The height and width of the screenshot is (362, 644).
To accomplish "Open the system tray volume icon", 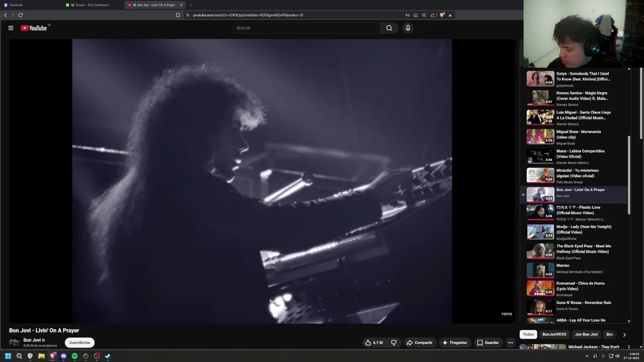I will click(617, 356).
